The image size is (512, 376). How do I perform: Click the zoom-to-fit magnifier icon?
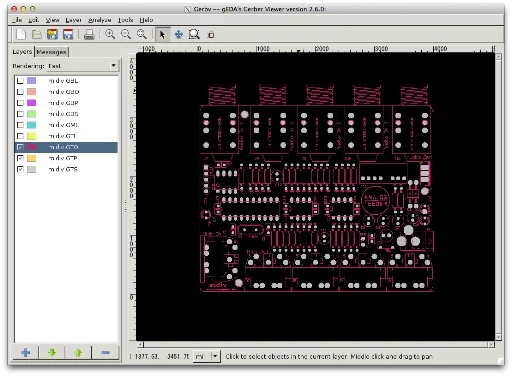[x=142, y=34]
